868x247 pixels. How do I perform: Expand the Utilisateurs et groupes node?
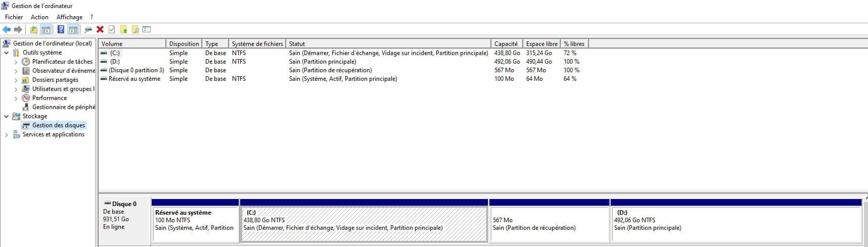point(16,89)
